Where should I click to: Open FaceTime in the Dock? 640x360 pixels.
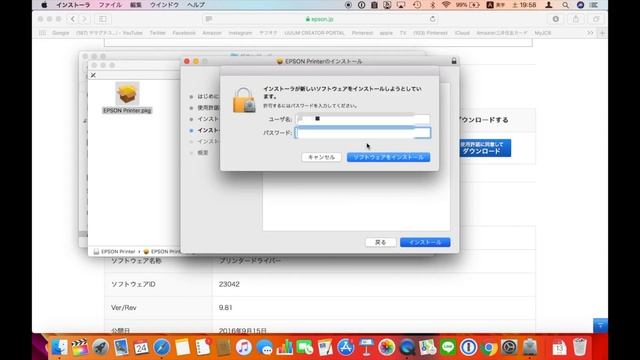pos(305,347)
